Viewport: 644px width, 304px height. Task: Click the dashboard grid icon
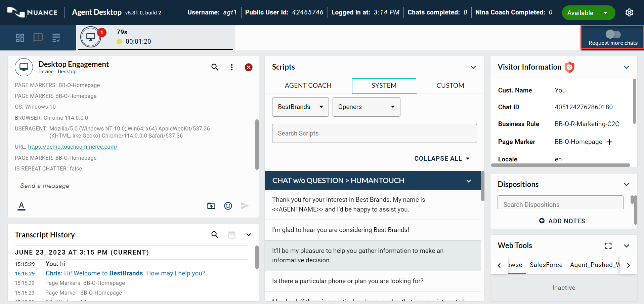(20, 38)
